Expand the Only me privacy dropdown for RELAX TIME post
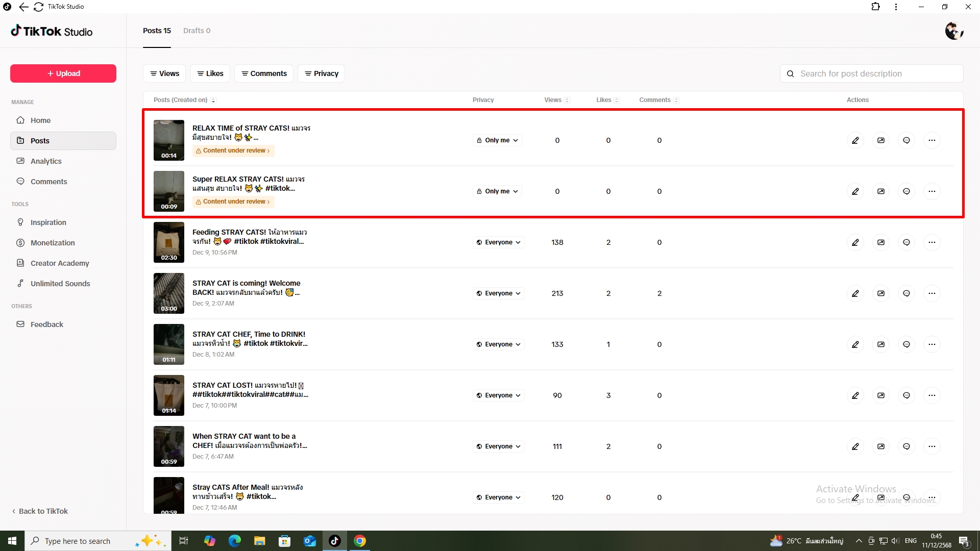980x551 pixels. pos(498,140)
